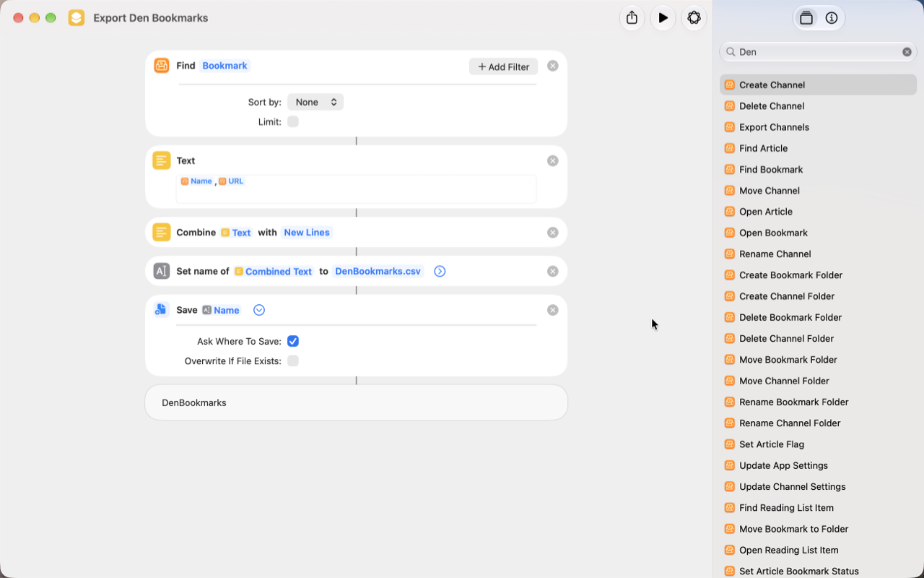924x578 pixels.
Task: Click the Set name action icon
Action: click(x=162, y=271)
